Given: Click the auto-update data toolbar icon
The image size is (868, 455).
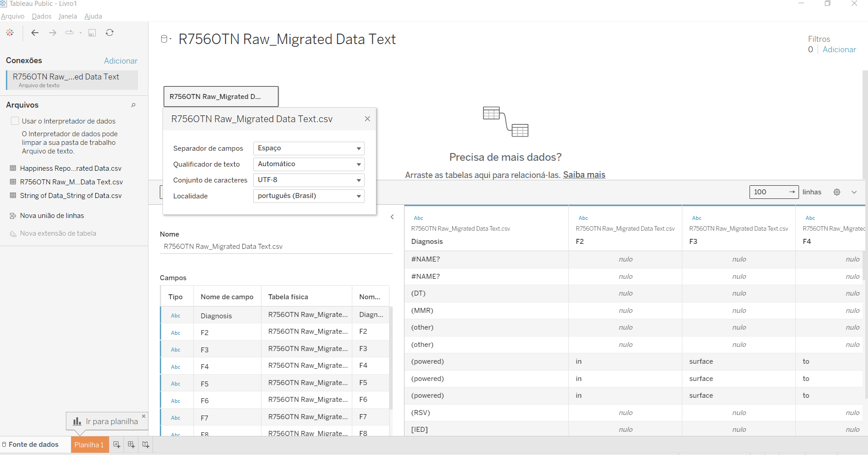Looking at the screenshot, I should (x=69, y=33).
